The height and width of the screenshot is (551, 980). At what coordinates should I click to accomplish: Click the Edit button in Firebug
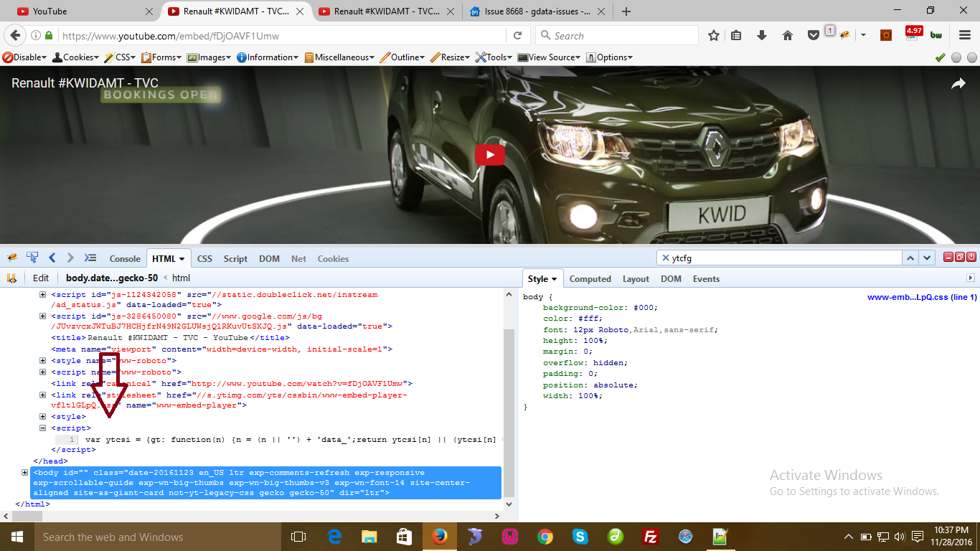(x=41, y=278)
